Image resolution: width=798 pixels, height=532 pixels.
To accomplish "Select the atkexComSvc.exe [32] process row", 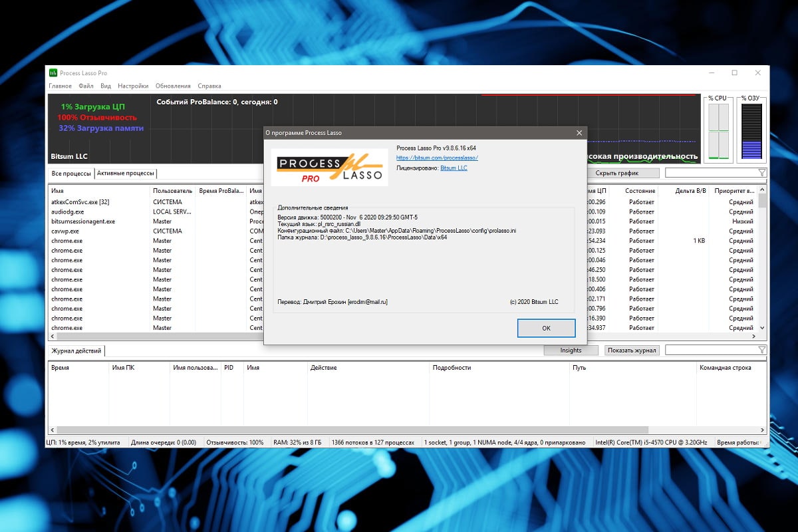I will (403, 202).
